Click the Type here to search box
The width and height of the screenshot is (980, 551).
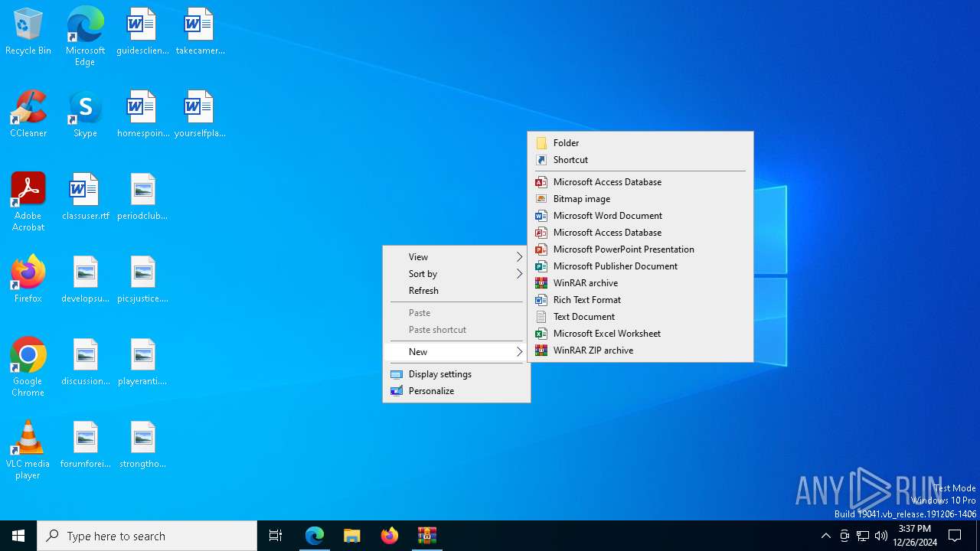[x=147, y=536]
